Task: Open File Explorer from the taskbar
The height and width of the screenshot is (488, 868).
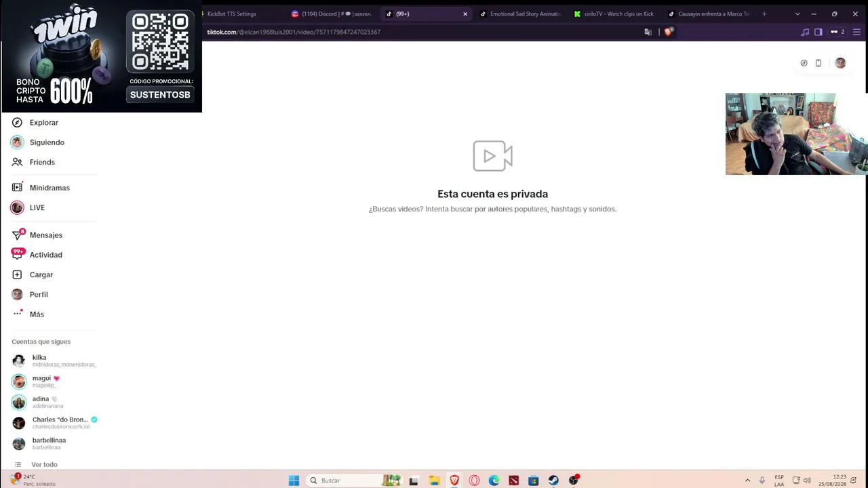Action: click(434, 481)
